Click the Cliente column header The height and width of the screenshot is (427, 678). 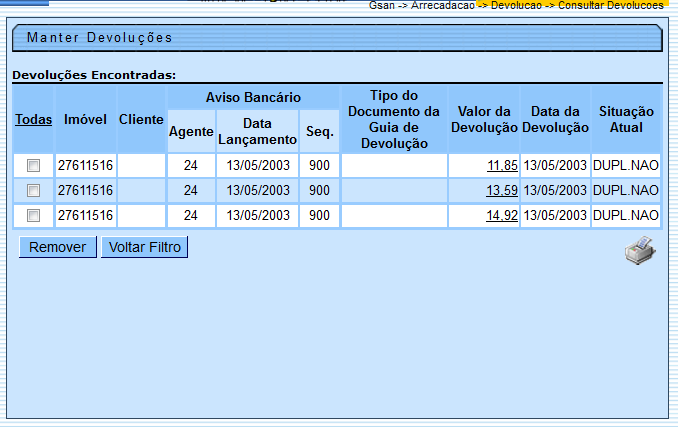[x=141, y=119]
